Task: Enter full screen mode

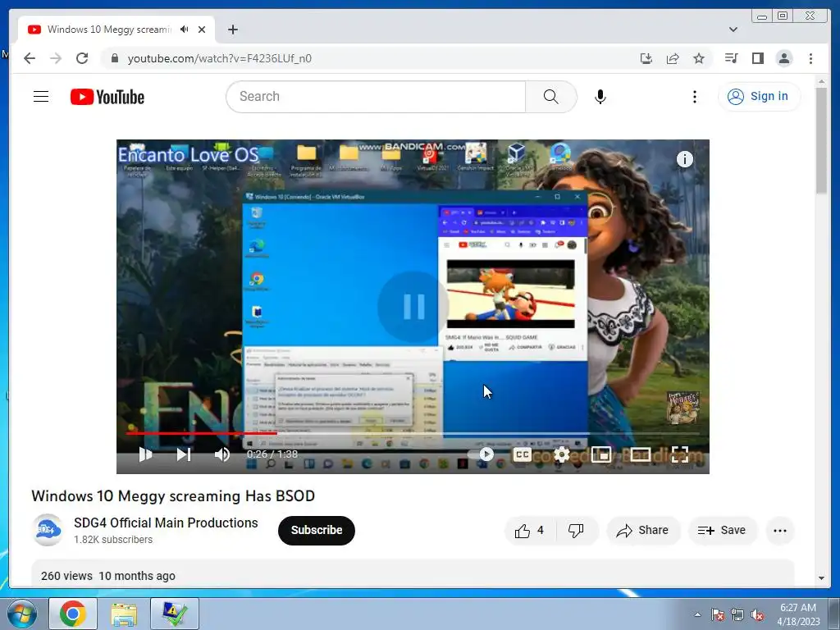Action: 679,454
